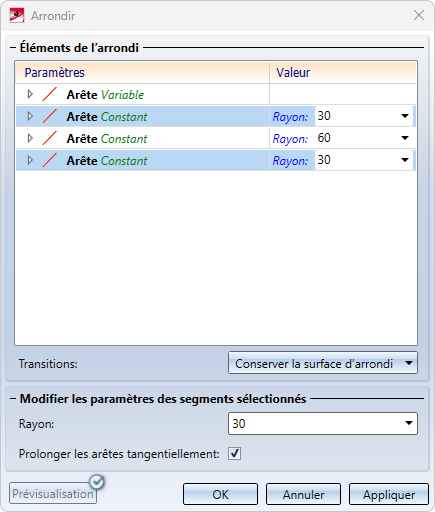Click the OK button
This screenshot has width=435, height=512.
pyautogui.click(x=220, y=494)
